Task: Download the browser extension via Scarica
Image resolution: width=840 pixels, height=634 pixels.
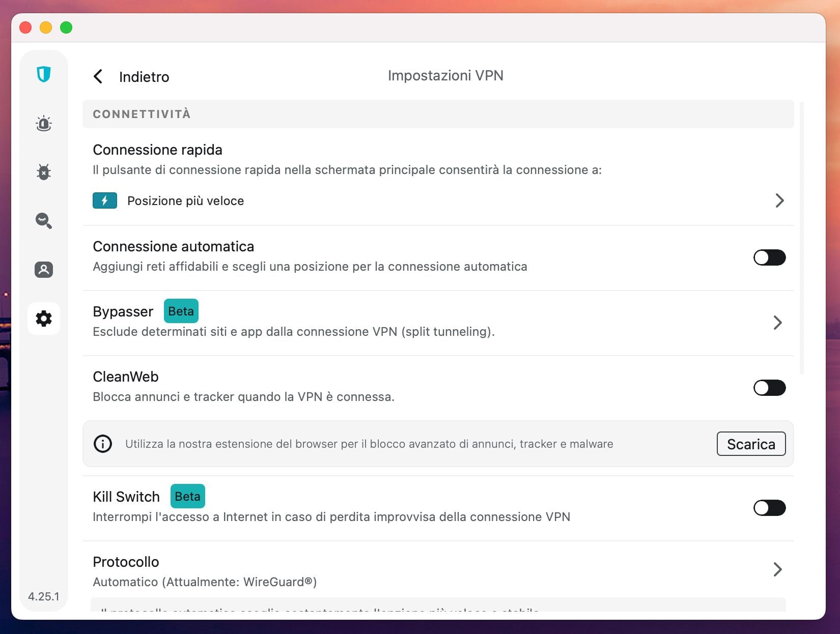Action: (751, 444)
